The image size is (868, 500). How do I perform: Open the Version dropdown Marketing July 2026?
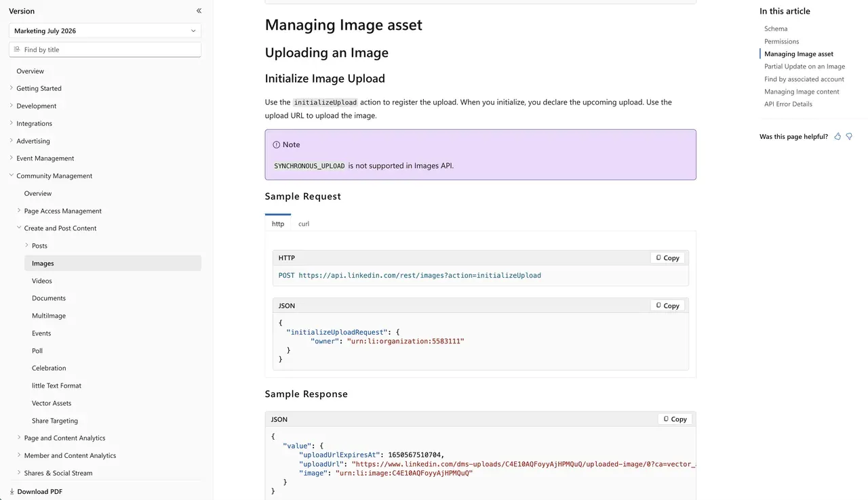pyautogui.click(x=105, y=30)
